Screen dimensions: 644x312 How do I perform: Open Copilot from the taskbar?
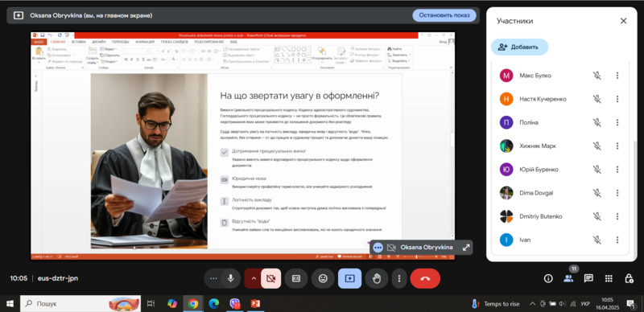[x=172, y=304]
